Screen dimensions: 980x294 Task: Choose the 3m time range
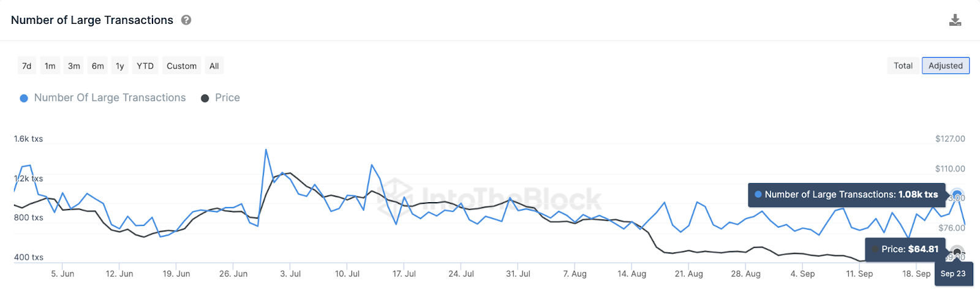(x=74, y=66)
